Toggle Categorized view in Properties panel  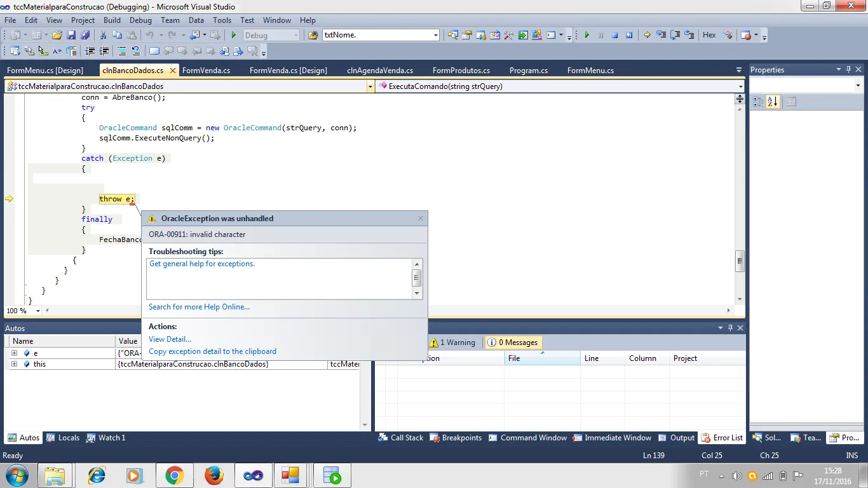click(758, 102)
